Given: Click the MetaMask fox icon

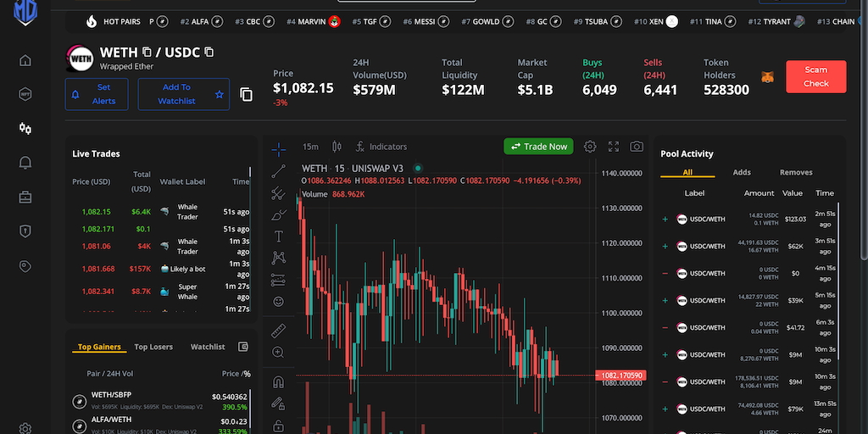Looking at the screenshot, I should (768, 77).
